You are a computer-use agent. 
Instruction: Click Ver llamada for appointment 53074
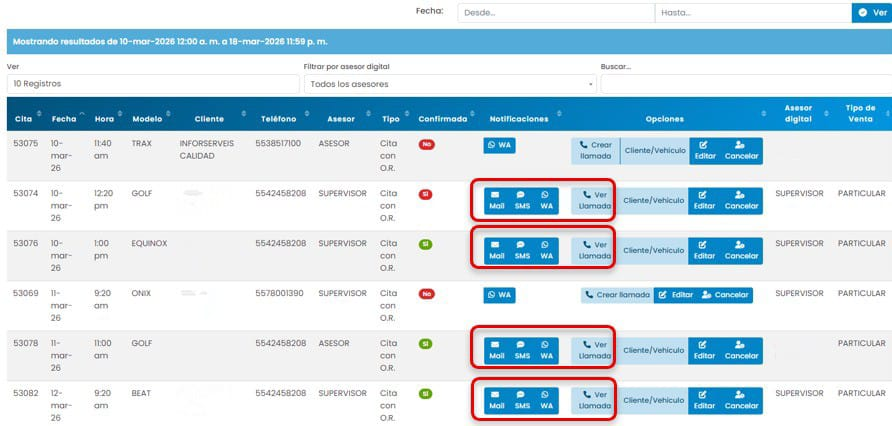(594, 200)
